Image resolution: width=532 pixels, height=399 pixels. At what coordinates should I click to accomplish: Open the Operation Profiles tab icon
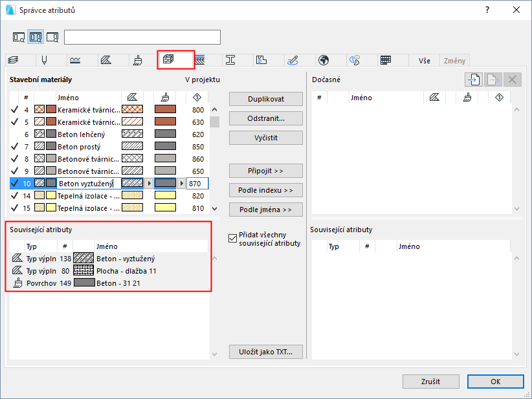[355, 60]
